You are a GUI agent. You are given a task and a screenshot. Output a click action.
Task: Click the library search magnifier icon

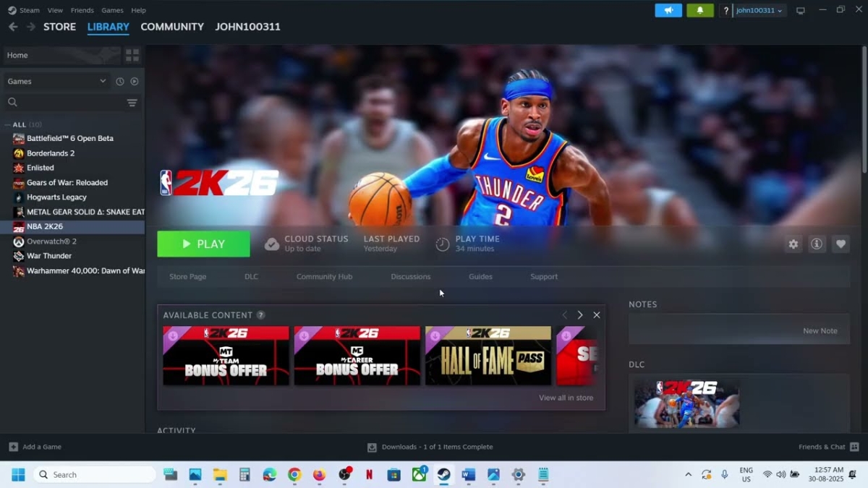(12, 103)
